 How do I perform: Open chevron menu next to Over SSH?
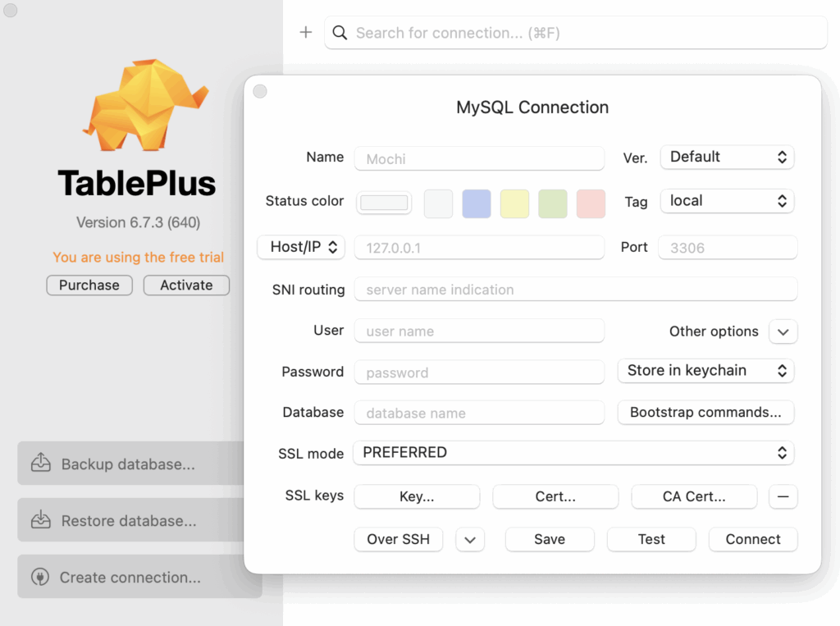[470, 539]
